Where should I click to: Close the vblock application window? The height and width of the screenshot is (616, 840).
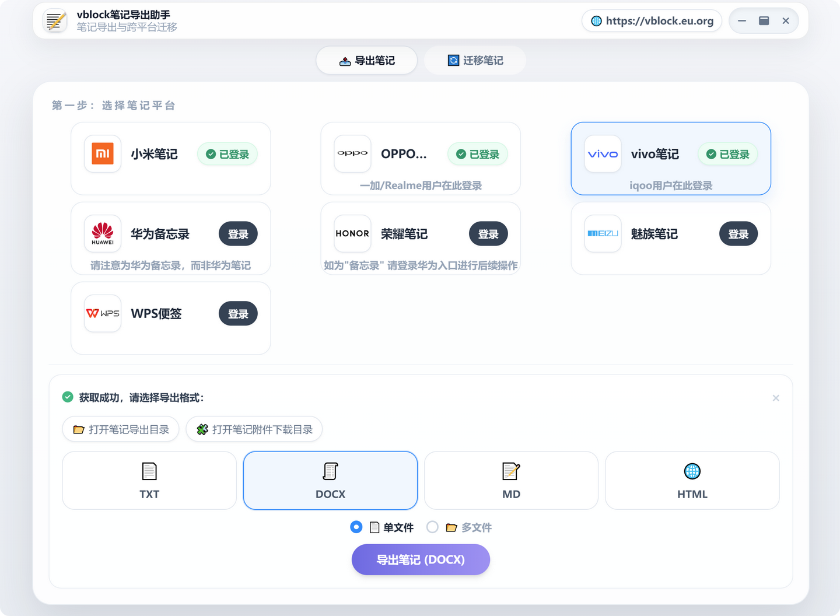pyautogui.click(x=786, y=21)
